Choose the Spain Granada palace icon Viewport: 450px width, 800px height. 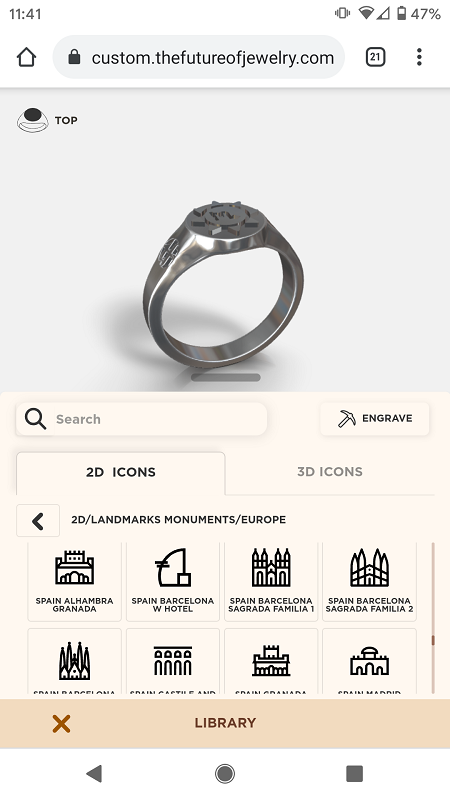point(271,661)
